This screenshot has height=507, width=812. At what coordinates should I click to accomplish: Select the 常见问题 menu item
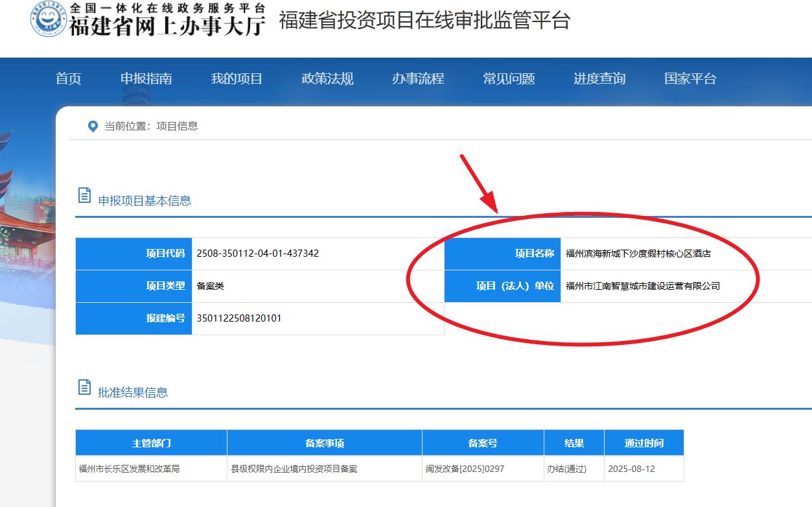[x=509, y=79]
